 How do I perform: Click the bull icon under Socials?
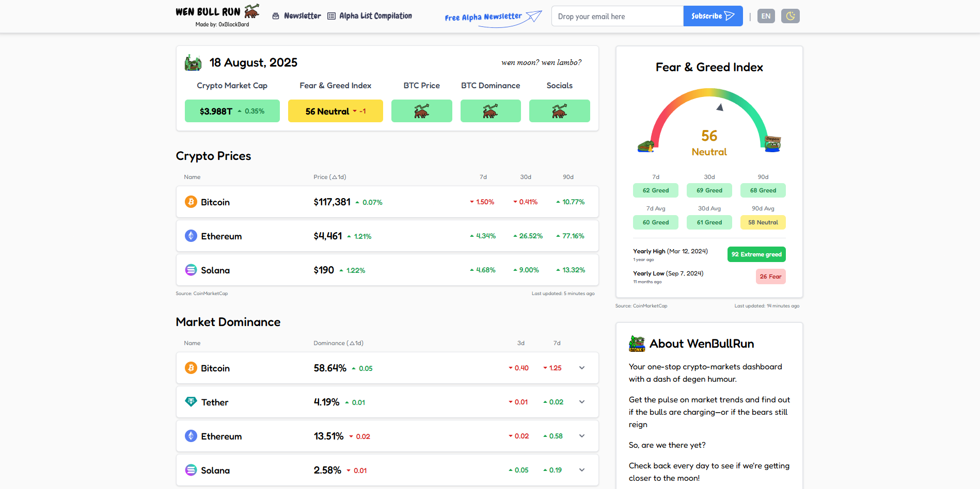pyautogui.click(x=559, y=111)
